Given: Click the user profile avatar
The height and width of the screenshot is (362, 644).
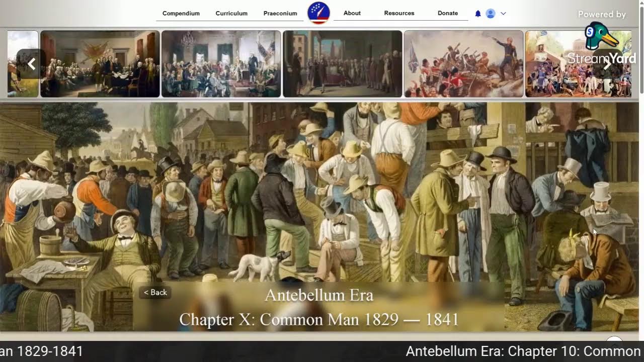Looking at the screenshot, I should (491, 14).
